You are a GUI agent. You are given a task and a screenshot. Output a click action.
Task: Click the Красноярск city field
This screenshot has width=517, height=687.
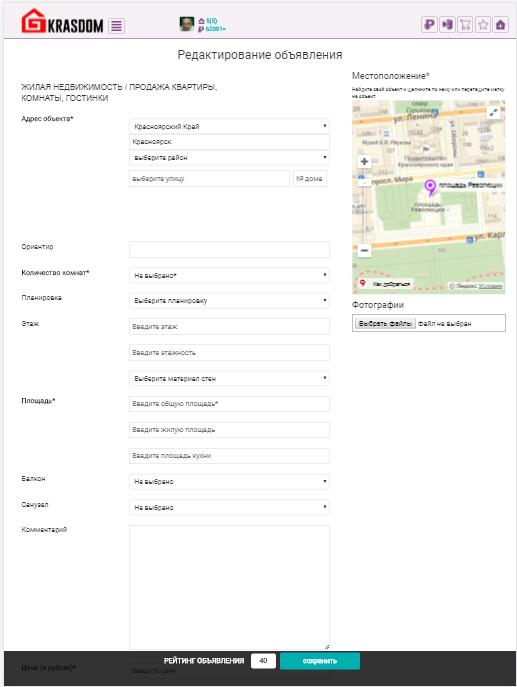pos(229,142)
